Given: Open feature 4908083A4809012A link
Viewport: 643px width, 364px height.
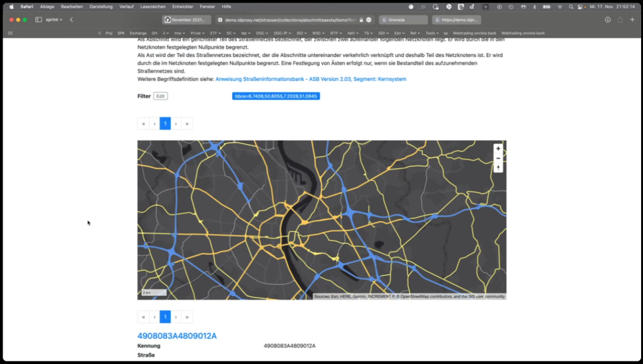Looking at the screenshot, I should 177,336.
